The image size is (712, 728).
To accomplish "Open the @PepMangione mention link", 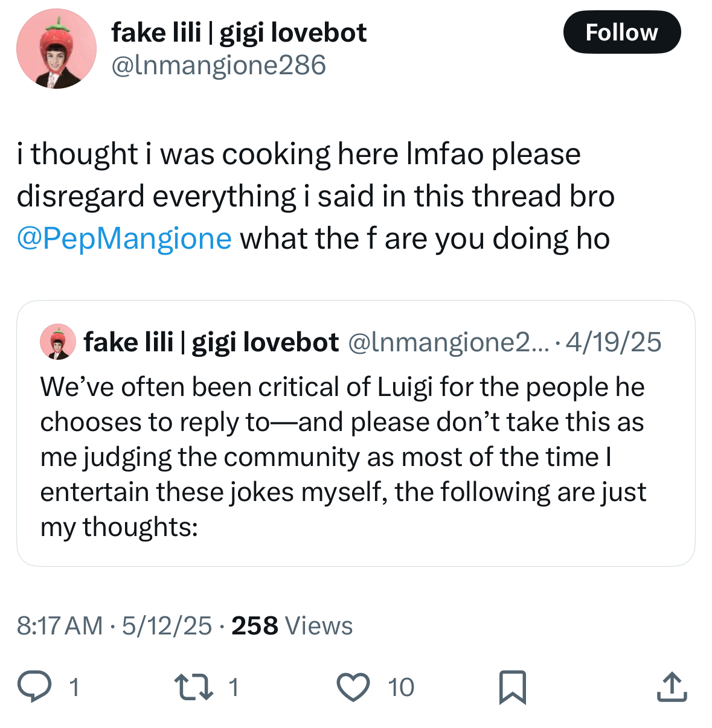I will (x=124, y=238).
